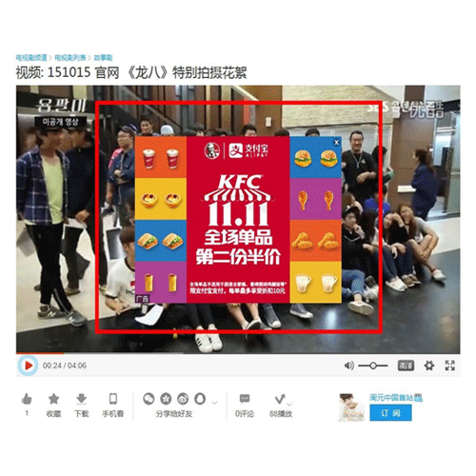The image size is (476, 476).
Task: Click the video title text 《龙八》特别拍摄花絮
Action: click(187, 73)
